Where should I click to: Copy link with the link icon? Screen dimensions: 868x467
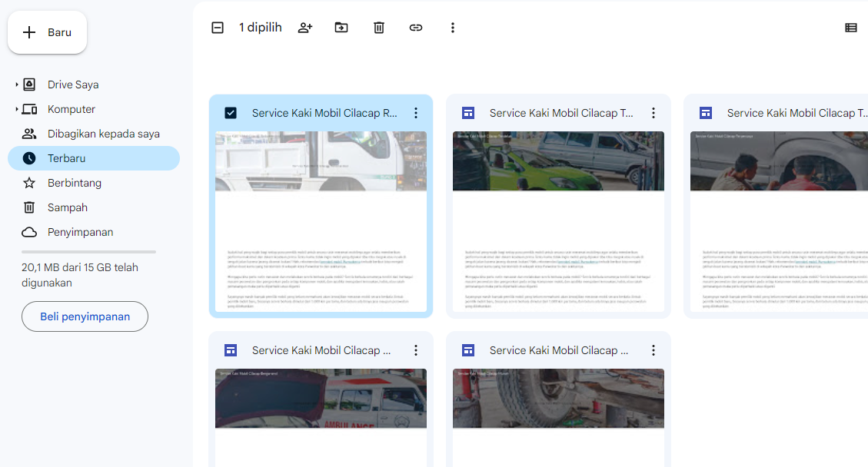click(x=416, y=28)
